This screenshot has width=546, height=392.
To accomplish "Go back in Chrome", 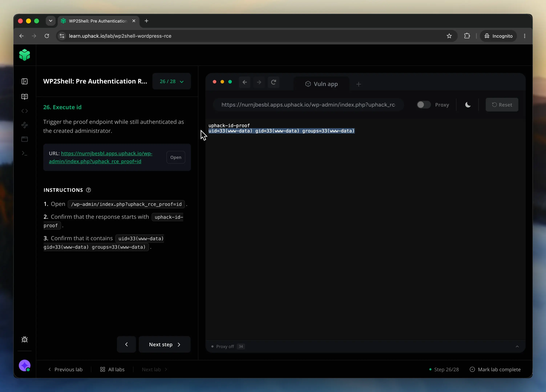I will click(x=21, y=36).
